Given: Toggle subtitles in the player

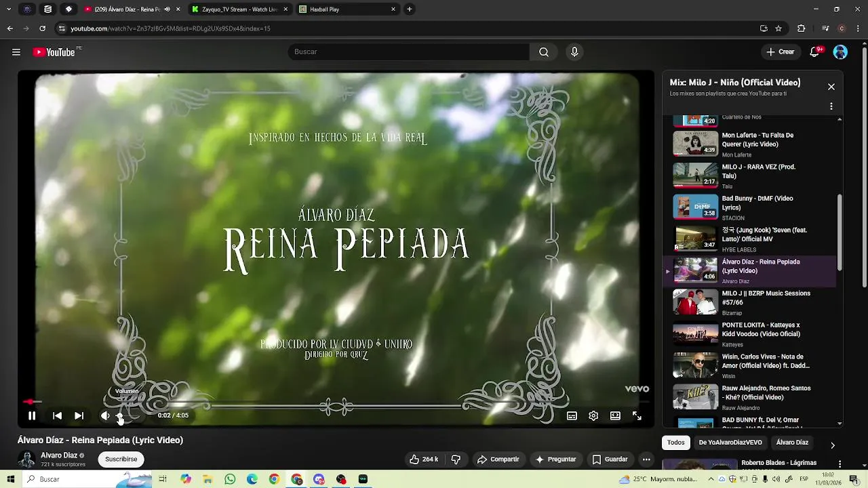Looking at the screenshot, I should click(572, 415).
